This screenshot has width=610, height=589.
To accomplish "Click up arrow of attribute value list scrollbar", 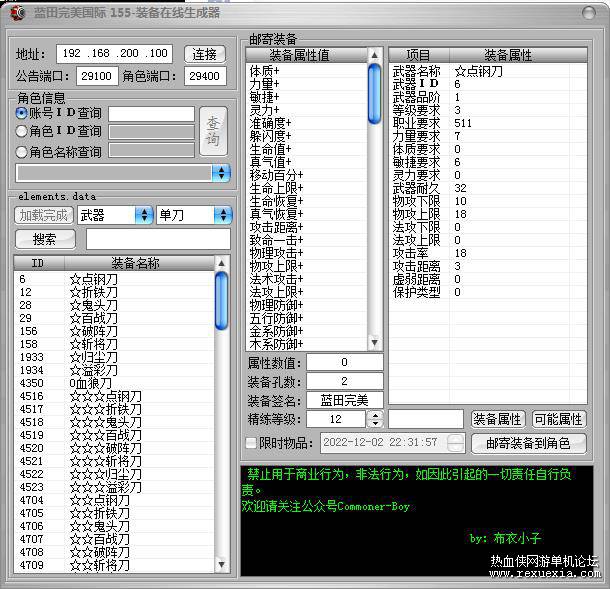I will (x=374, y=55).
